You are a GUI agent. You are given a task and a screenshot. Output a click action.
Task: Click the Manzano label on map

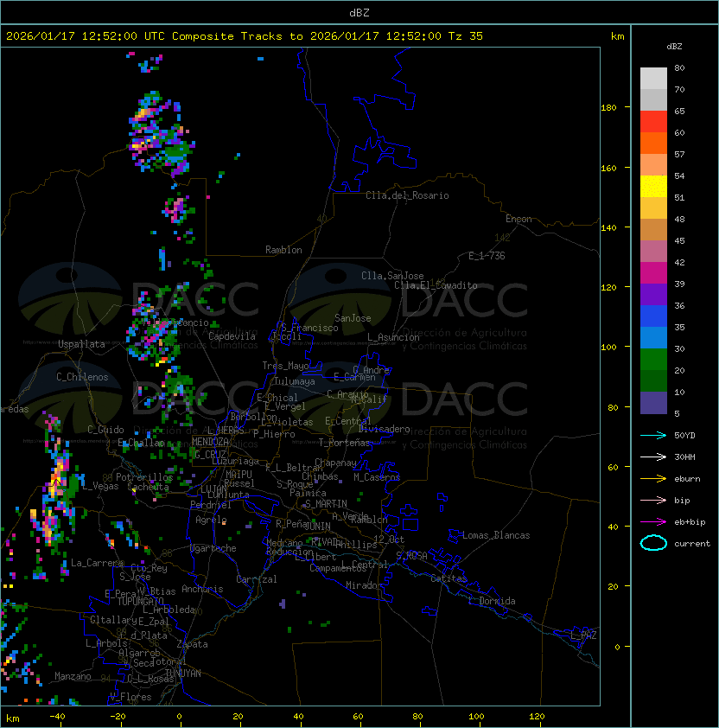73,676
